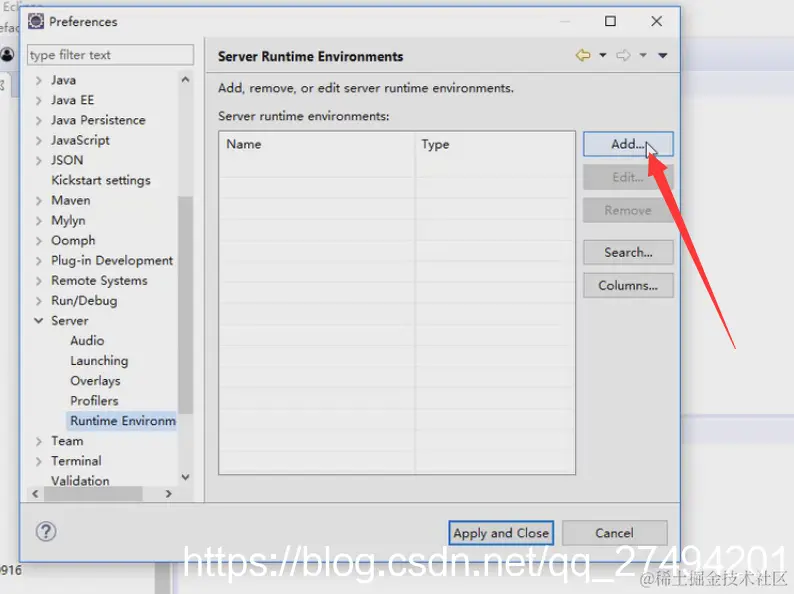Screen dimensions: 794x594
Task: Expand the Oomph tree node
Action: pos(38,241)
